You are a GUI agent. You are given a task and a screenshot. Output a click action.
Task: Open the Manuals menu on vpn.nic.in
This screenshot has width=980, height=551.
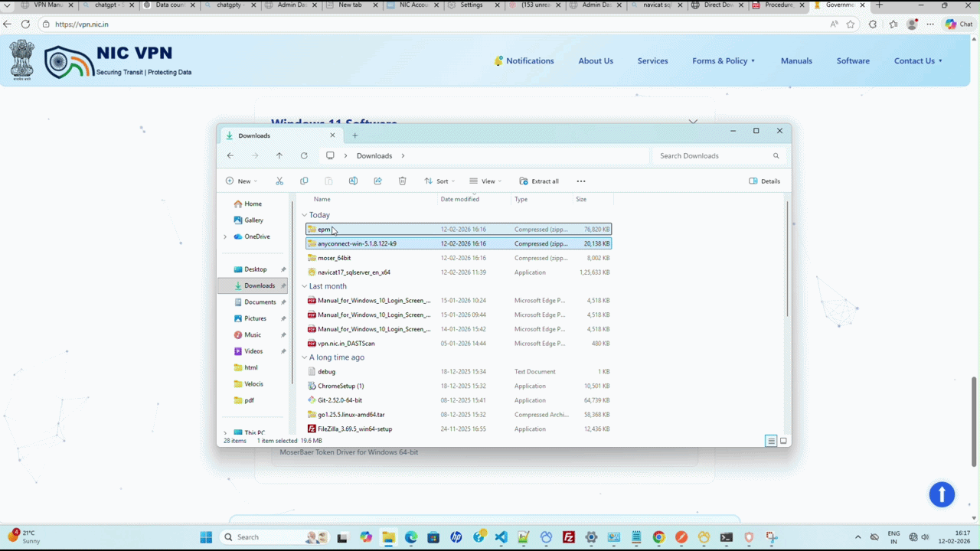click(796, 60)
